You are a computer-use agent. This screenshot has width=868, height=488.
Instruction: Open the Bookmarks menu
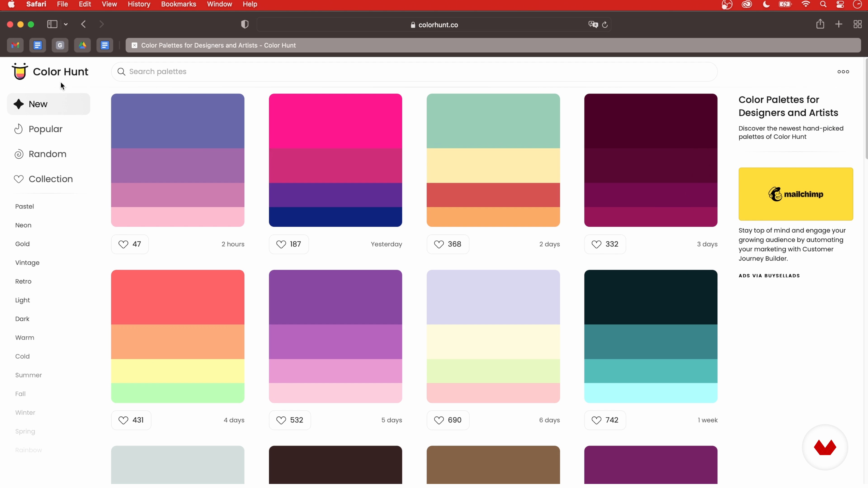click(179, 4)
